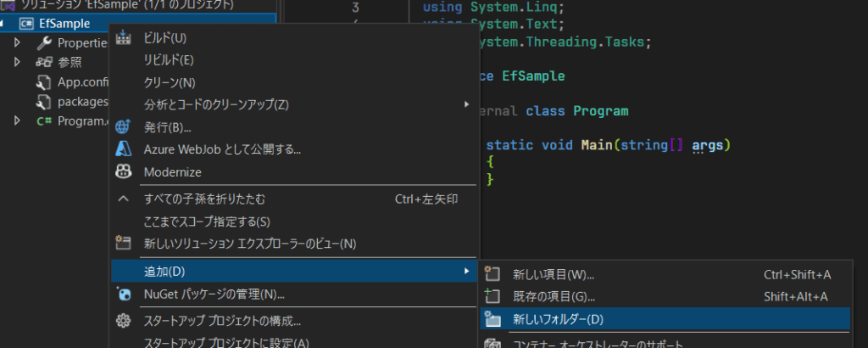Choose リビルド(E) from the context menu
This screenshot has height=348, width=868.
pyautogui.click(x=169, y=59)
